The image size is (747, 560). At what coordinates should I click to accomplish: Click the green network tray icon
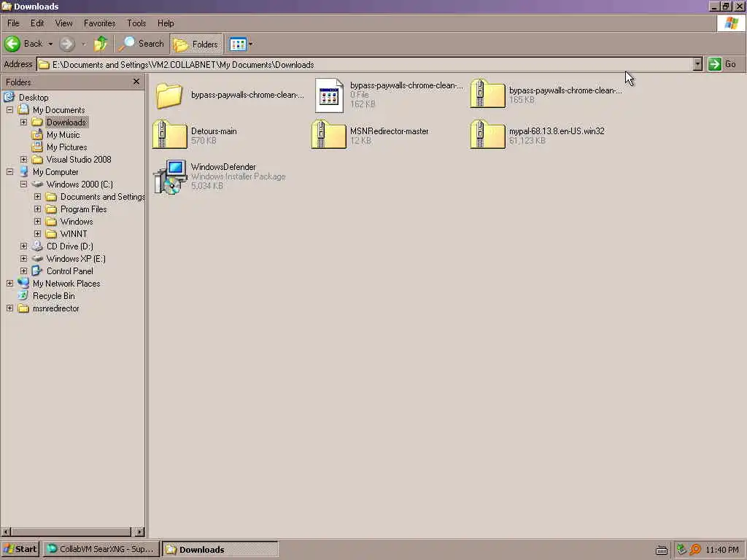pos(682,550)
